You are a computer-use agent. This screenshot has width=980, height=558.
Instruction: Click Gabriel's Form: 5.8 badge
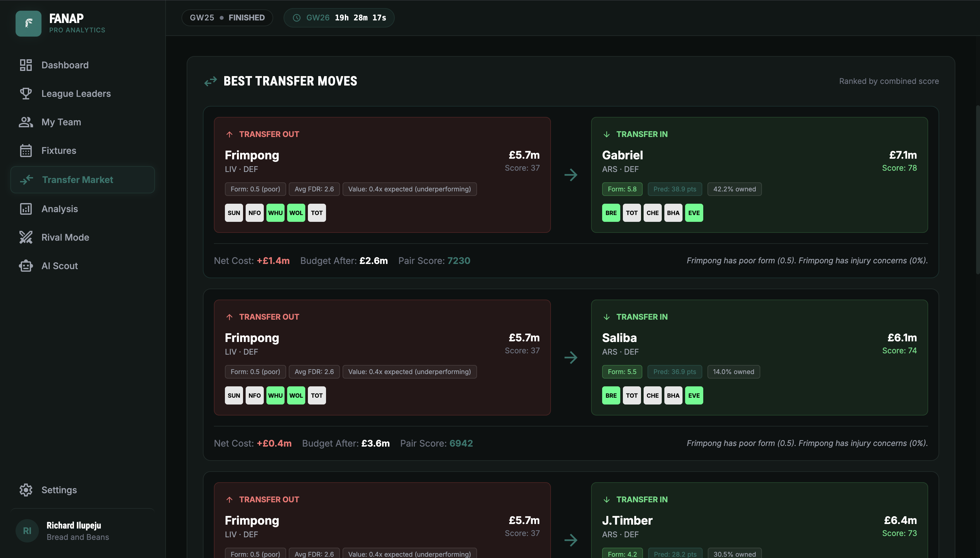[622, 189]
